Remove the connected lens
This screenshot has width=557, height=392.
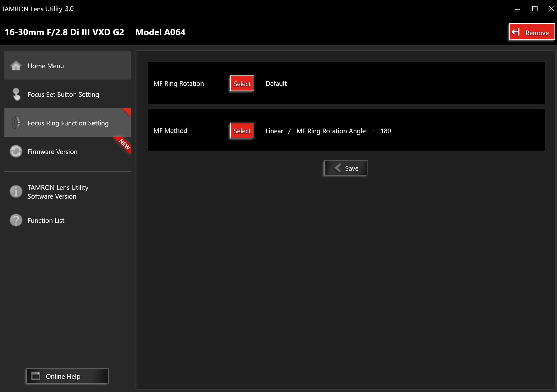532,32
